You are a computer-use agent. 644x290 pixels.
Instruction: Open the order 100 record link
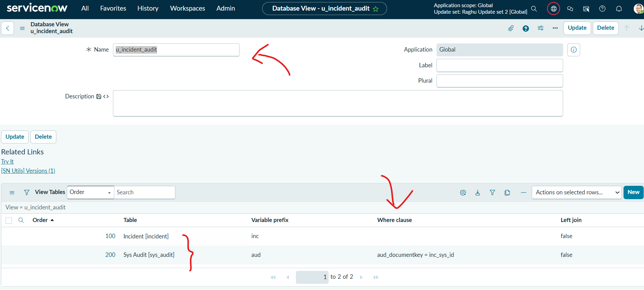[110, 236]
